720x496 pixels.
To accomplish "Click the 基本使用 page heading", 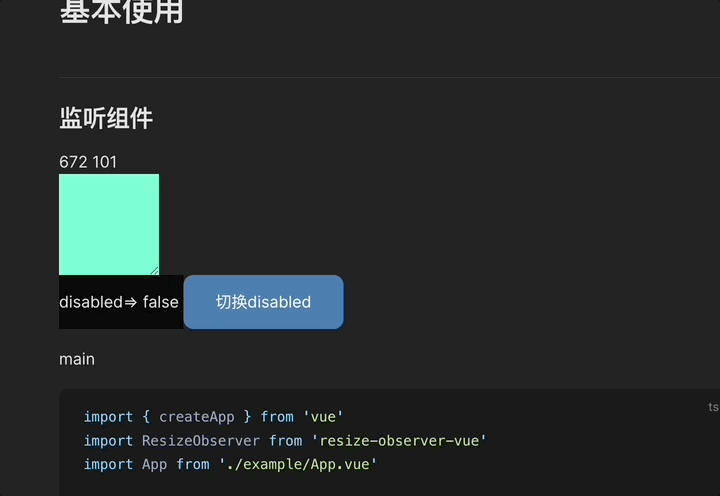I will tap(122, 11).
